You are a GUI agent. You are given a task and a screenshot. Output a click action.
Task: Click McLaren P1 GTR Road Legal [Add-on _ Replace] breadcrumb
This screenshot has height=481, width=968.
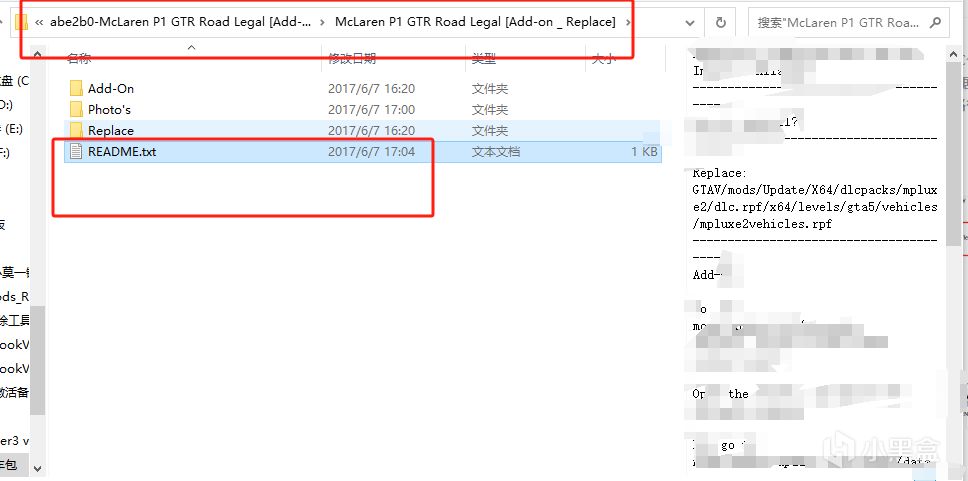coord(475,22)
